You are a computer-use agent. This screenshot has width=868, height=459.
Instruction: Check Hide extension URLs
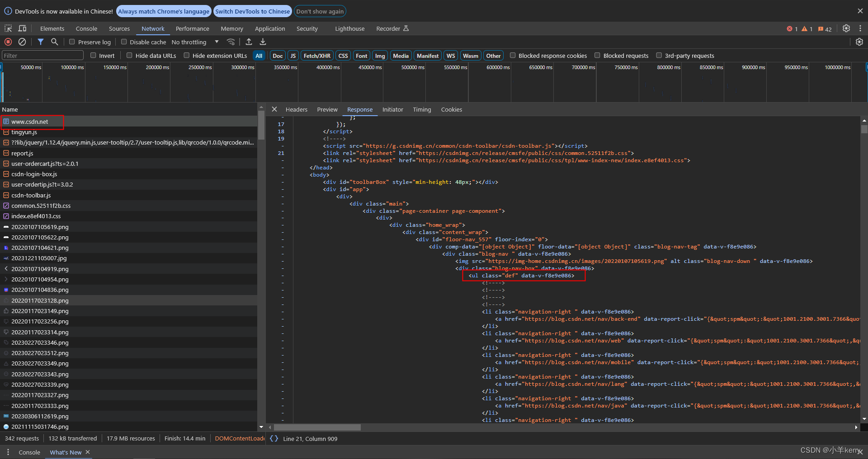click(x=186, y=55)
